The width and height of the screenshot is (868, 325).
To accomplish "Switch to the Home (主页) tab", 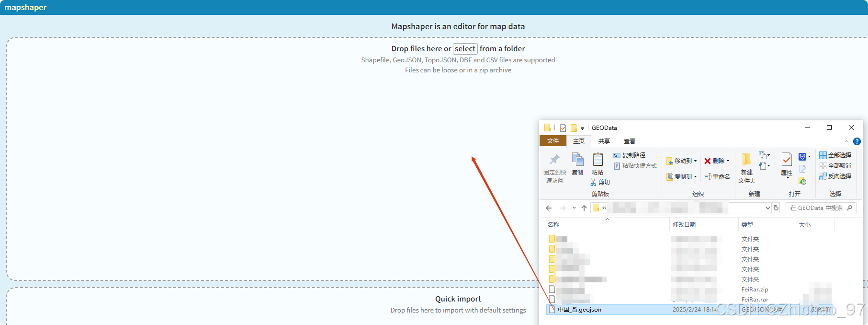I will (x=579, y=141).
